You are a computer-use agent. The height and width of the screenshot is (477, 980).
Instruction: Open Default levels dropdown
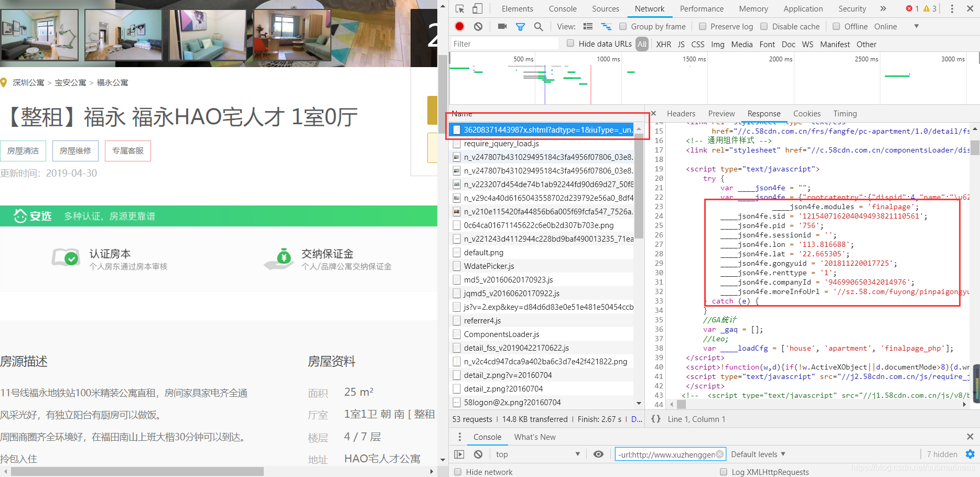[x=758, y=454]
